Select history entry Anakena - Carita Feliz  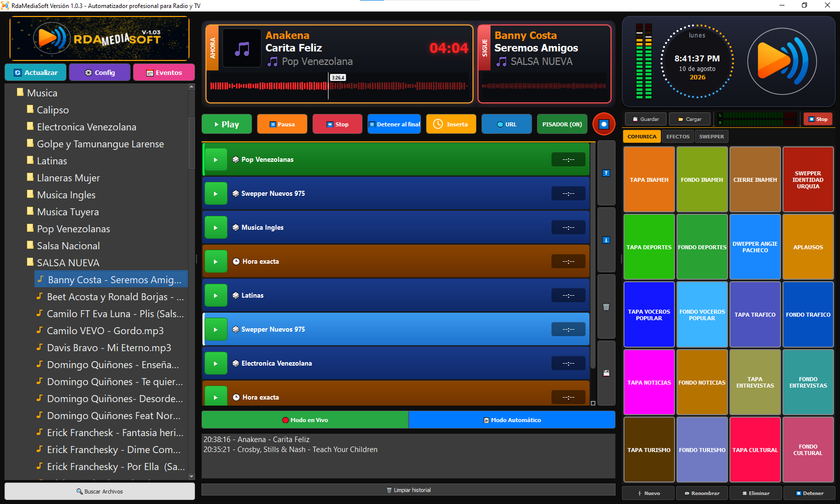coord(256,440)
